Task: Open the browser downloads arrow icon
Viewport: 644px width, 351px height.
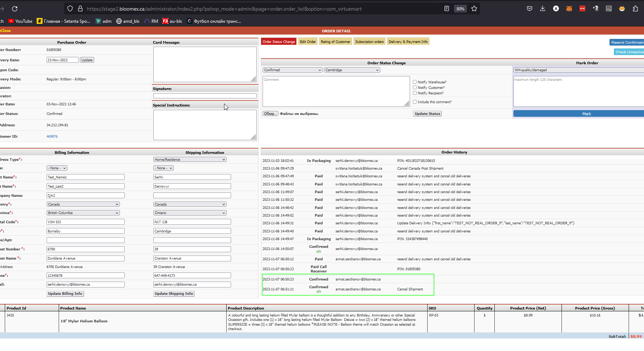Action: point(543,8)
